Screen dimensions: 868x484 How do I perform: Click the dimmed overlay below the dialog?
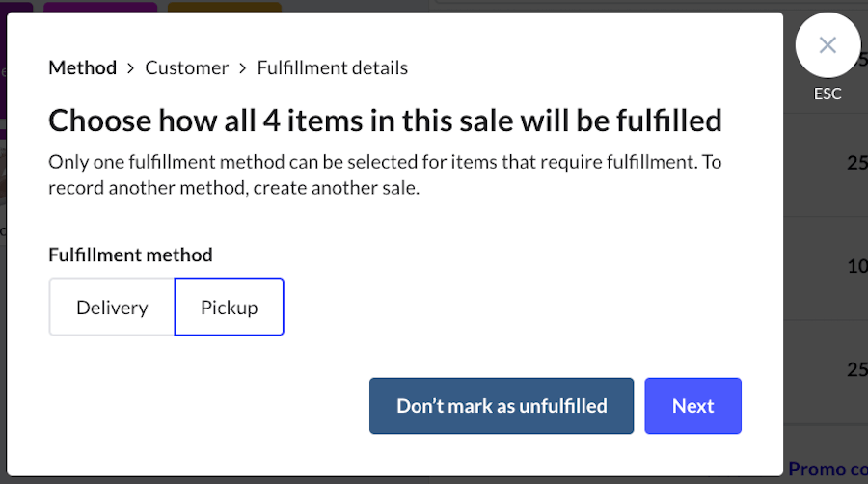pyautogui.click(x=386, y=479)
